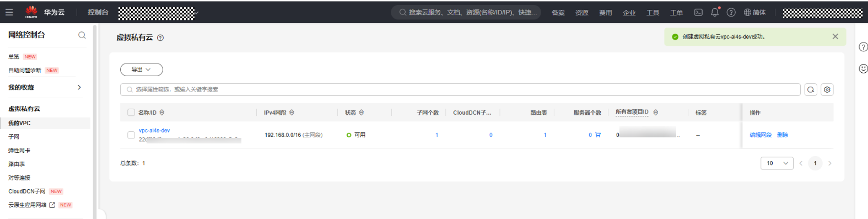Open table column settings gear
Screen dimensions: 868x219
(827, 89)
